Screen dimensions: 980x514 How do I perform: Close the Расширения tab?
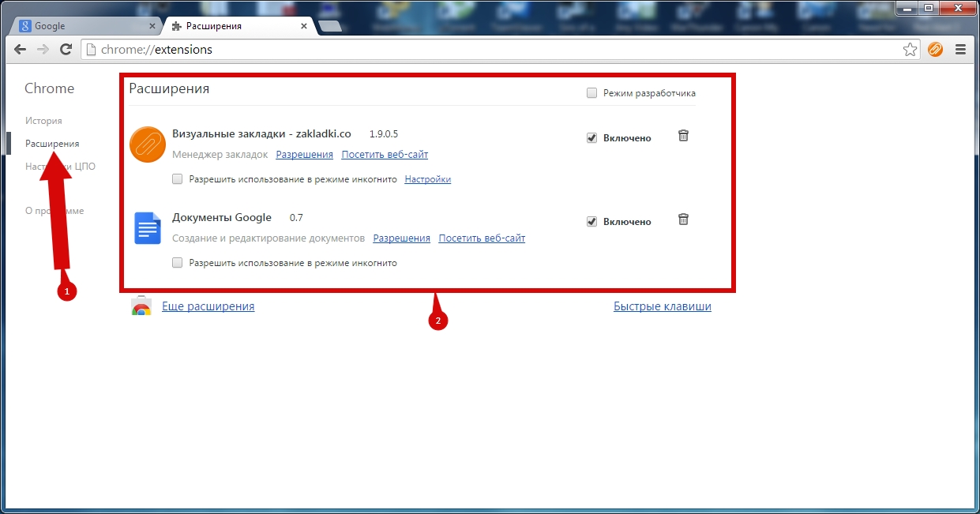(x=304, y=26)
